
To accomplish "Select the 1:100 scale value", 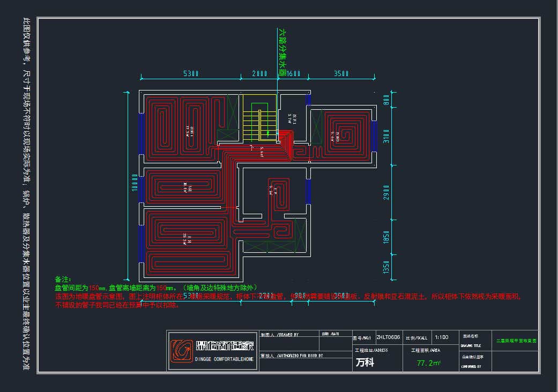I will coord(442,338).
